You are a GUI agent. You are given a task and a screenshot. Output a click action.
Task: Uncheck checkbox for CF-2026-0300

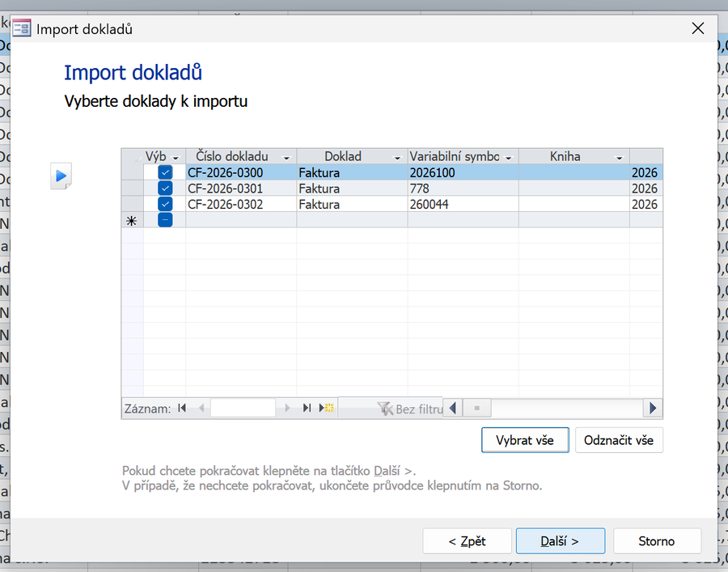coord(165,172)
